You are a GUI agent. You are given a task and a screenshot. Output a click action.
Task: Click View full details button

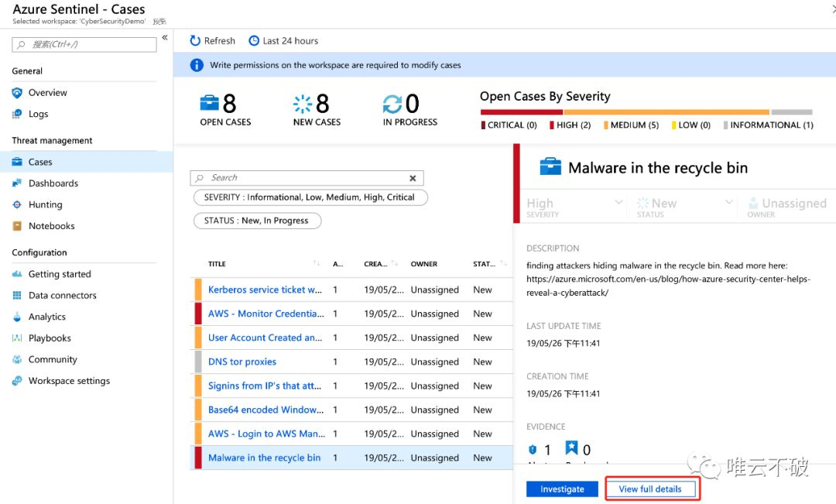pos(650,489)
